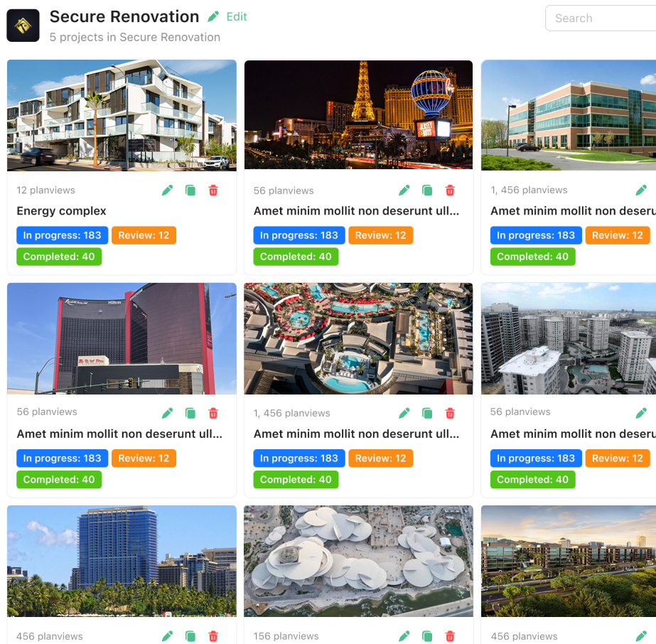This screenshot has height=644, width=656.
Task: Select Completed: 40 badge on Hilton tower card
Action: coord(59,480)
